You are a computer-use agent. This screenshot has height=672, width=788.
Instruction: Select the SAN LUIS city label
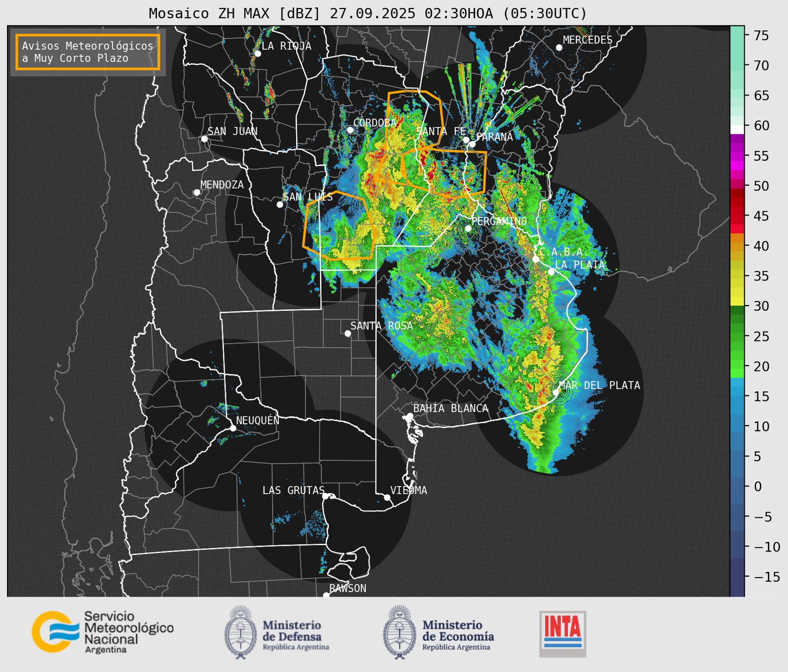click(x=308, y=197)
